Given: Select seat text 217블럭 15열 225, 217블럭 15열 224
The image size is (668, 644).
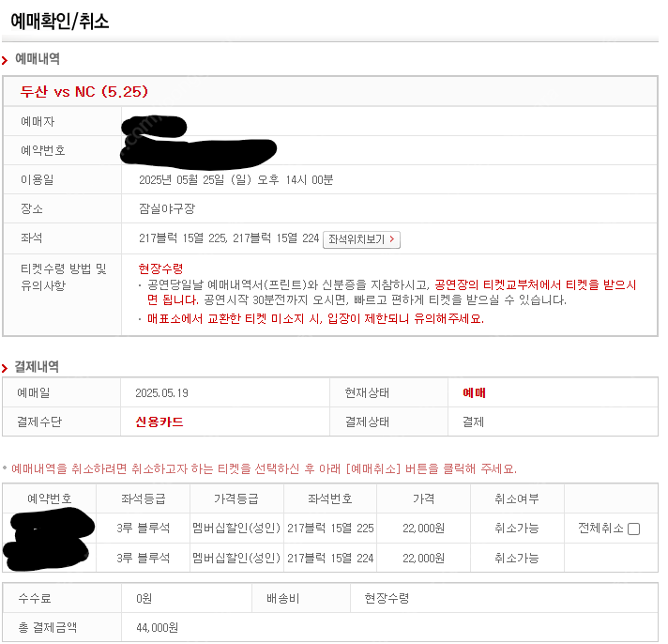Looking at the screenshot, I should pos(229,238).
